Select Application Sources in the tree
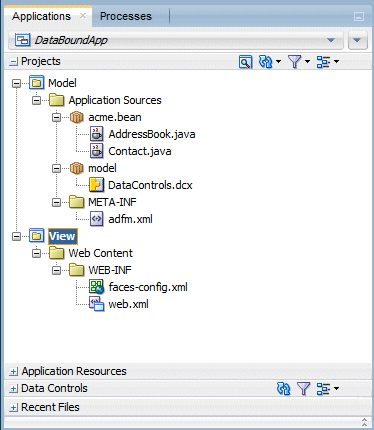 (x=115, y=100)
